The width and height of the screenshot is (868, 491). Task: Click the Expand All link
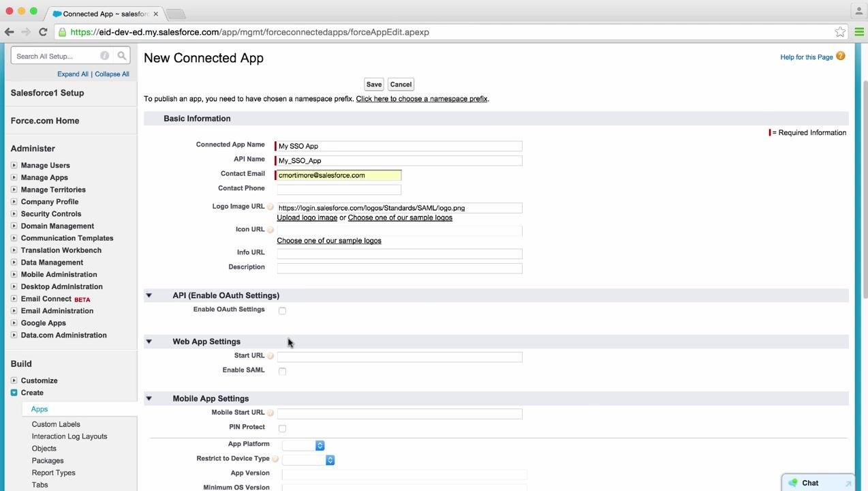73,74
